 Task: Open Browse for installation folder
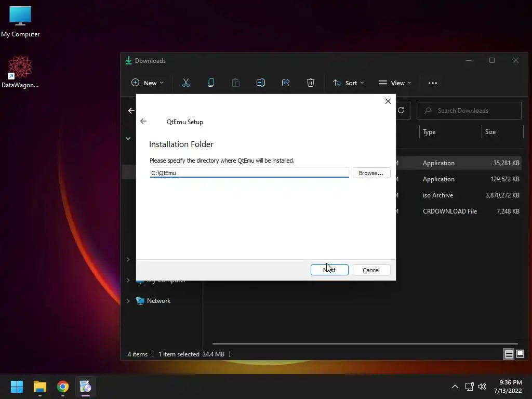point(371,172)
